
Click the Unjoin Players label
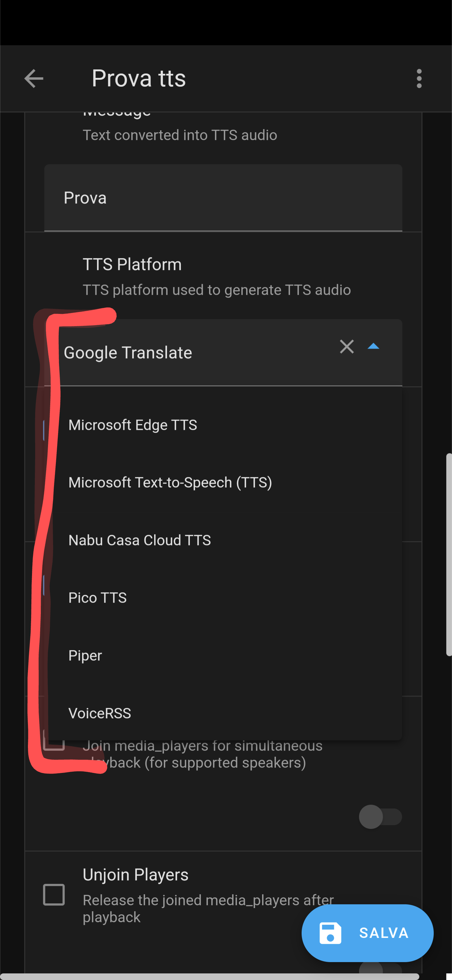click(135, 874)
